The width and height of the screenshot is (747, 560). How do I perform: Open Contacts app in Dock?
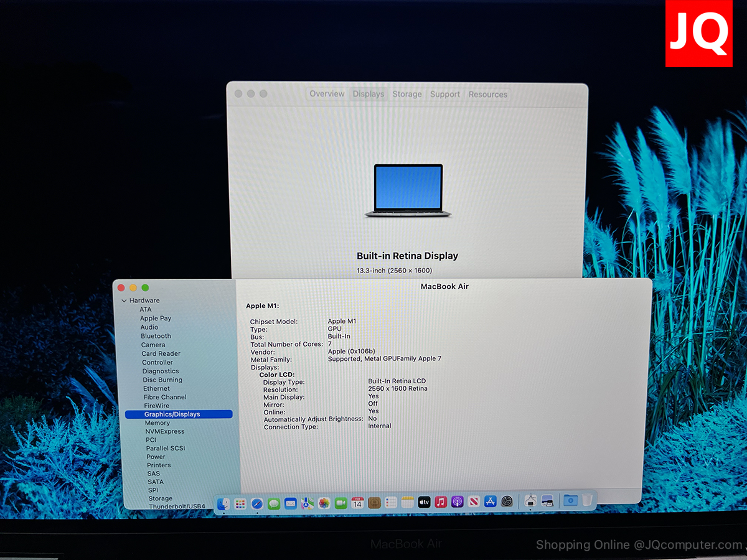click(374, 502)
